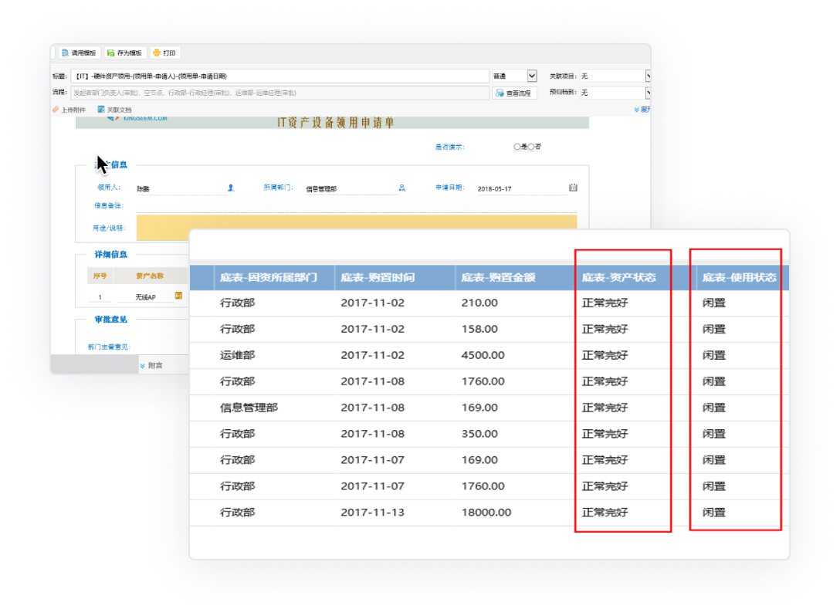Select the 是 radio button for 是否演示
The width and height of the screenshot is (840, 616).
click(517, 147)
